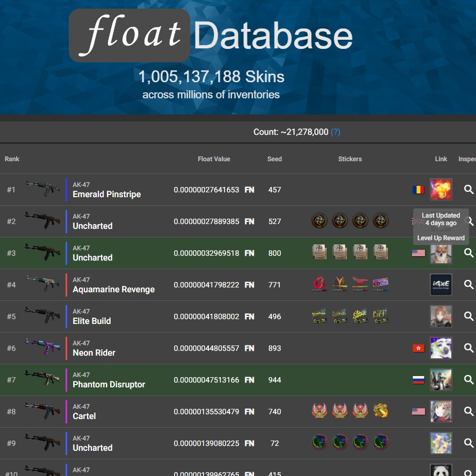Click the gold fourth sticker on Cartel

380,410
